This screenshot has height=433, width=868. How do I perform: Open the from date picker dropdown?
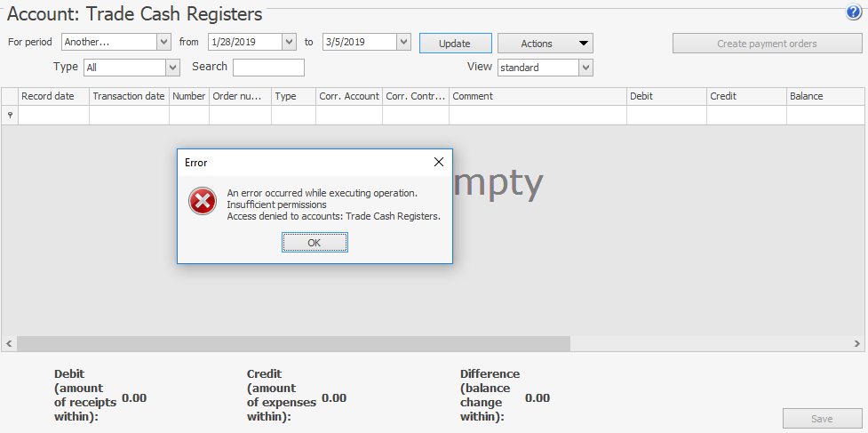pyautogui.click(x=289, y=42)
